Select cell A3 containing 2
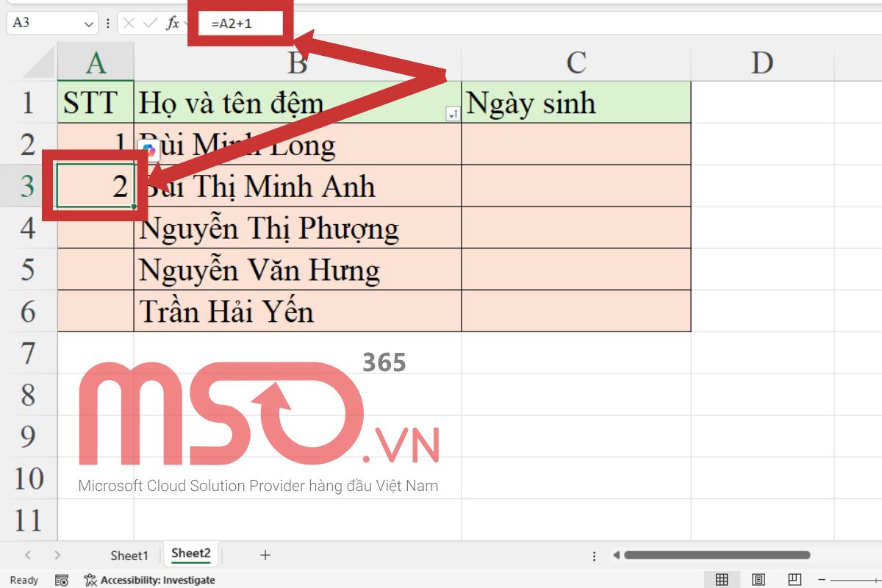882x588 pixels. click(x=96, y=186)
